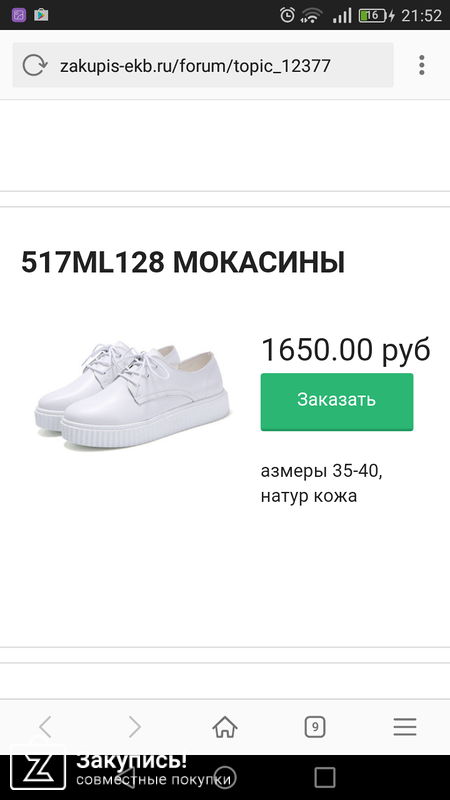The height and width of the screenshot is (800, 450).
Task: Tap the alarm clock status bar icon
Action: (x=287, y=15)
